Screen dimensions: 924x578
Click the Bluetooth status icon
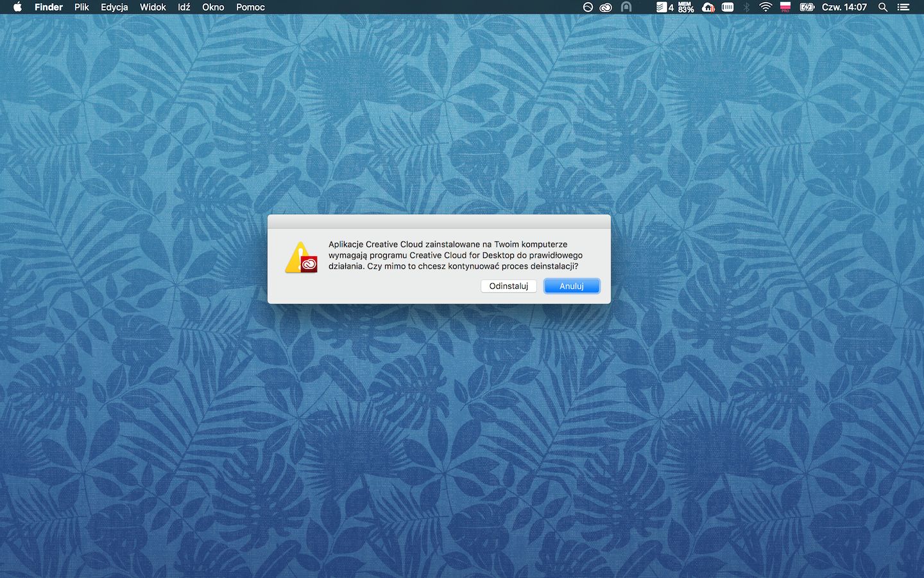pos(747,7)
